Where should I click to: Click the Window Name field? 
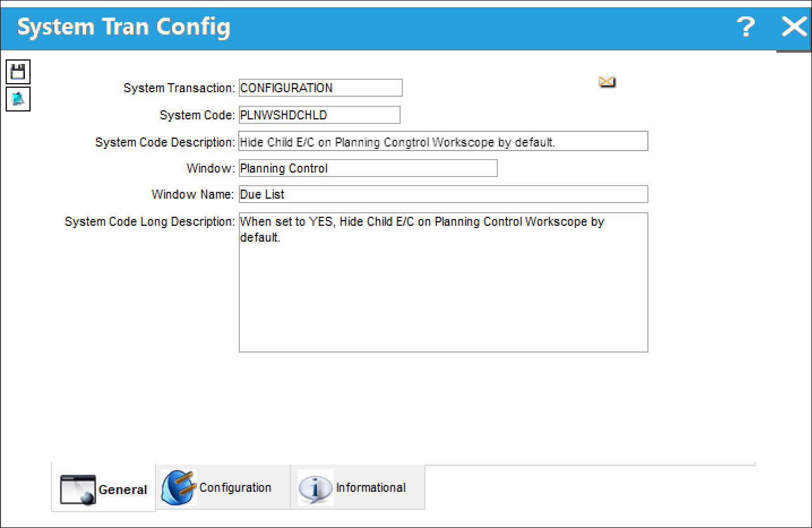444,194
